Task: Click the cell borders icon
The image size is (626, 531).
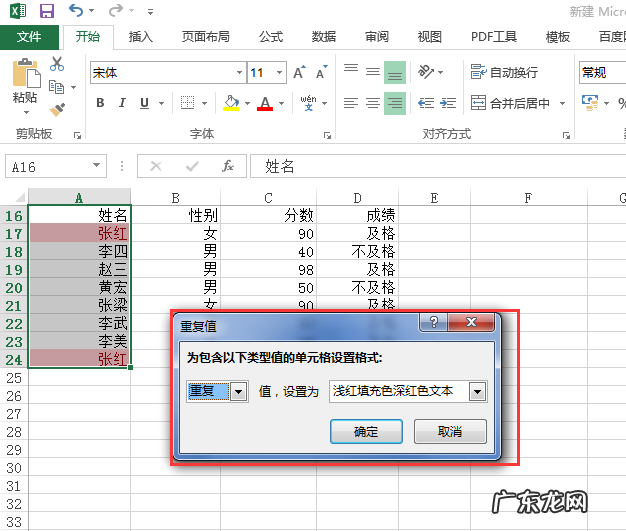Action: click(x=187, y=103)
